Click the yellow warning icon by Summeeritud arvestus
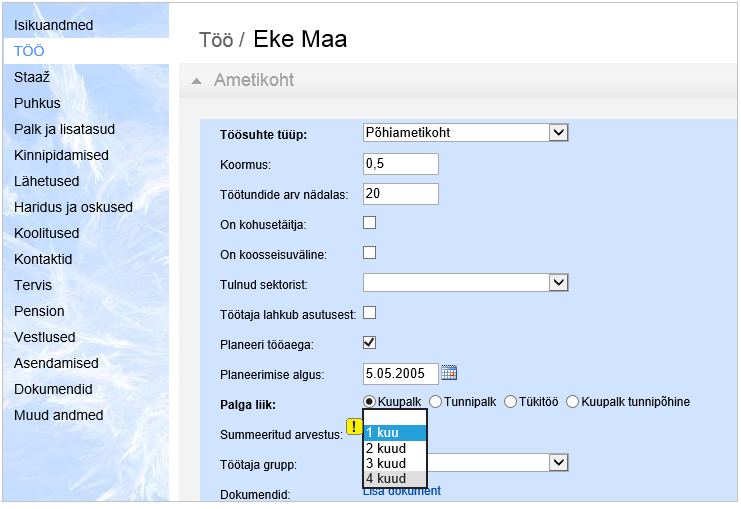 click(354, 426)
